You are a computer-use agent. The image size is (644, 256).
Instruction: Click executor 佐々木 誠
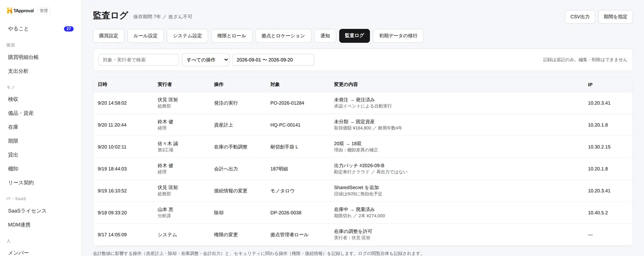tap(168, 143)
